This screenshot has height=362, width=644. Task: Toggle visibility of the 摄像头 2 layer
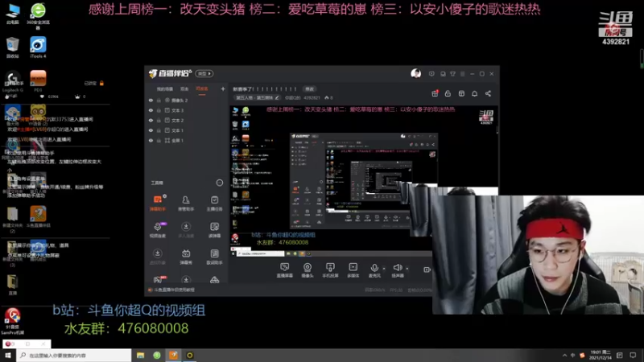[151, 100]
